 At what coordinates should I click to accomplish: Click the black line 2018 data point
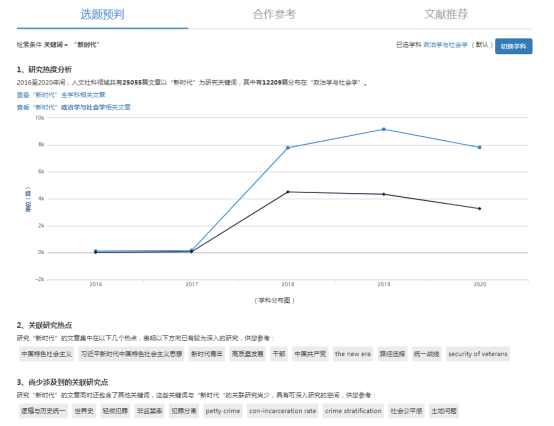click(288, 192)
